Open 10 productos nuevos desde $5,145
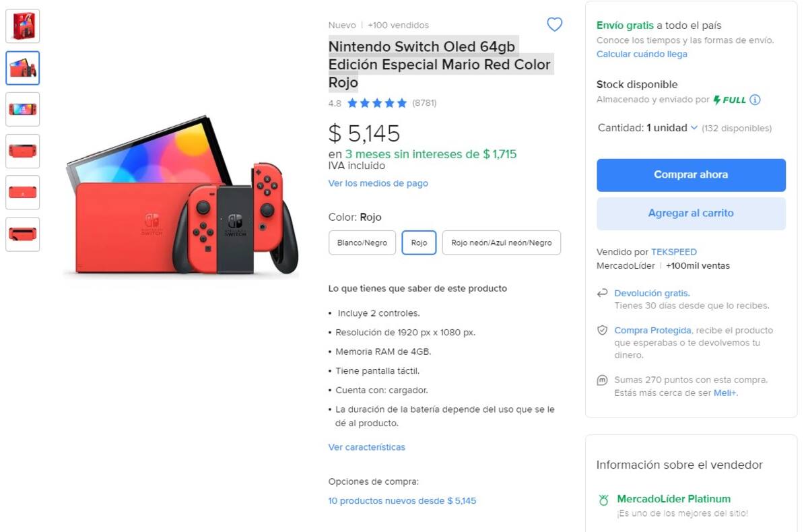Image resolution: width=808 pixels, height=532 pixels. point(402,501)
